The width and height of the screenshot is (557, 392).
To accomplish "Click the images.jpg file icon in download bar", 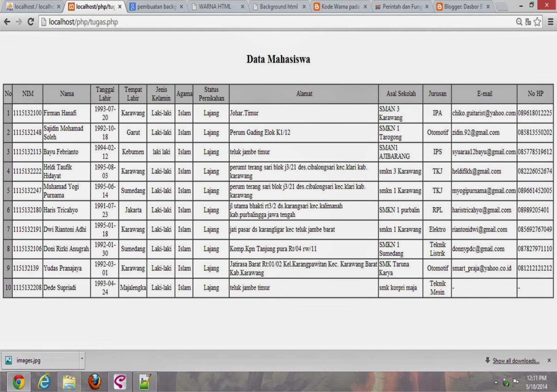I will tap(8, 360).
